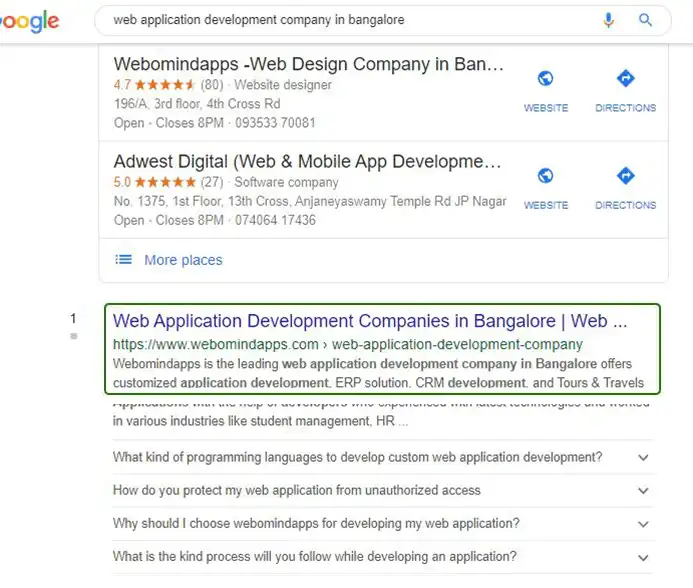Expand unauthorized access protection question
Screen dimensions: 693x588
coord(382,490)
